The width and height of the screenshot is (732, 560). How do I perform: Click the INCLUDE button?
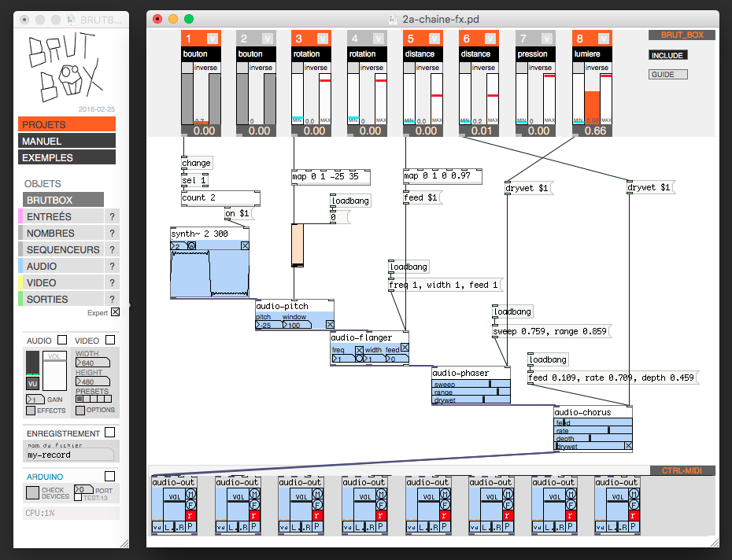[667, 56]
